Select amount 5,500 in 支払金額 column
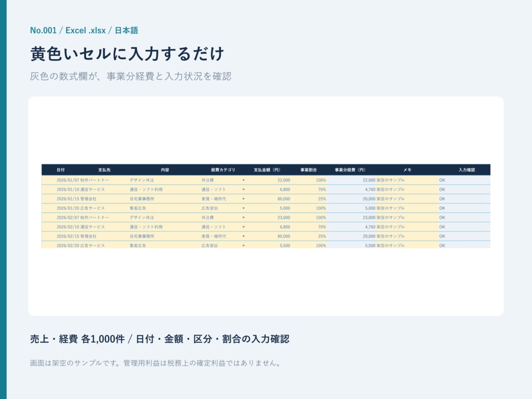The height and width of the screenshot is (399, 532). tap(285, 246)
